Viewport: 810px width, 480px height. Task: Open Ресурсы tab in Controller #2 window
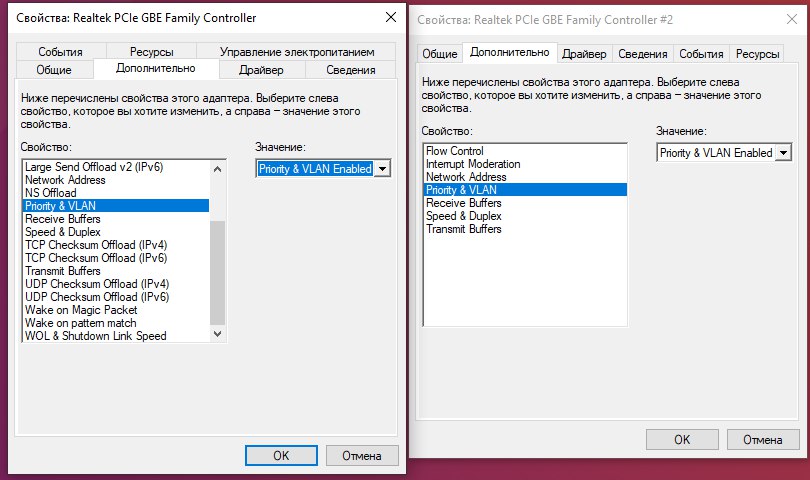(757, 54)
